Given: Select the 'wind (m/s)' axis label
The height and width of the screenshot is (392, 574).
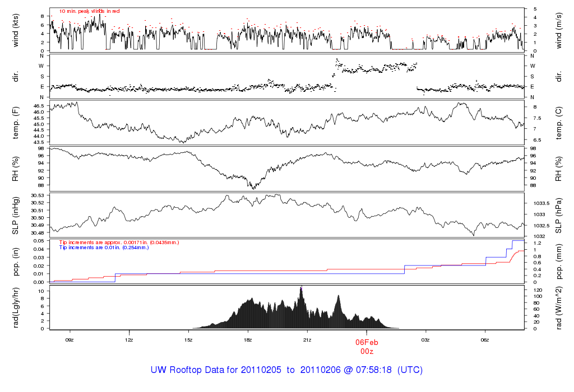Looking at the screenshot, I should click(x=559, y=31).
